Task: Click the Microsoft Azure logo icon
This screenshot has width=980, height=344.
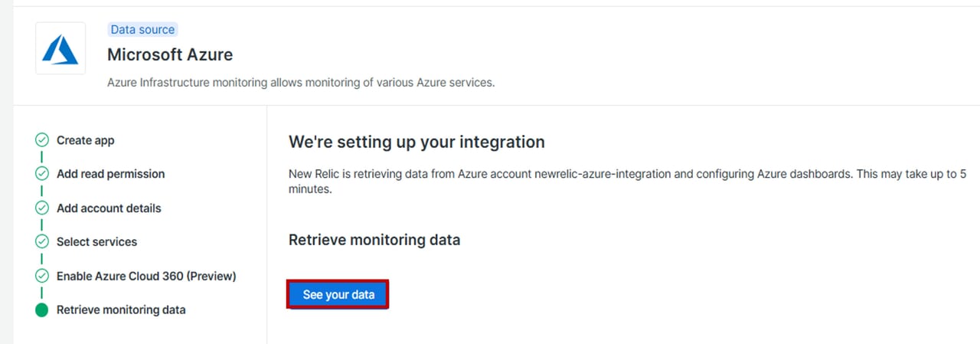Action: pos(60,49)
